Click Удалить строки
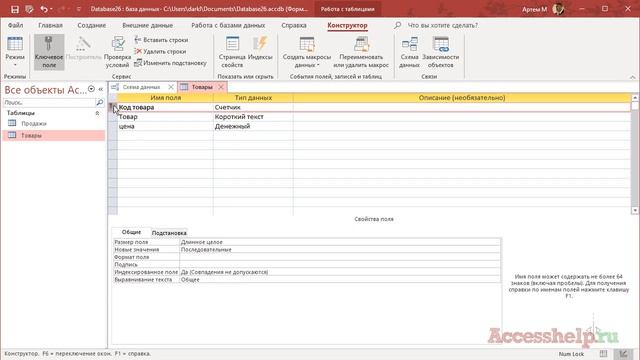This screenshot has width=640, height=360. click(x=160, y=51)
